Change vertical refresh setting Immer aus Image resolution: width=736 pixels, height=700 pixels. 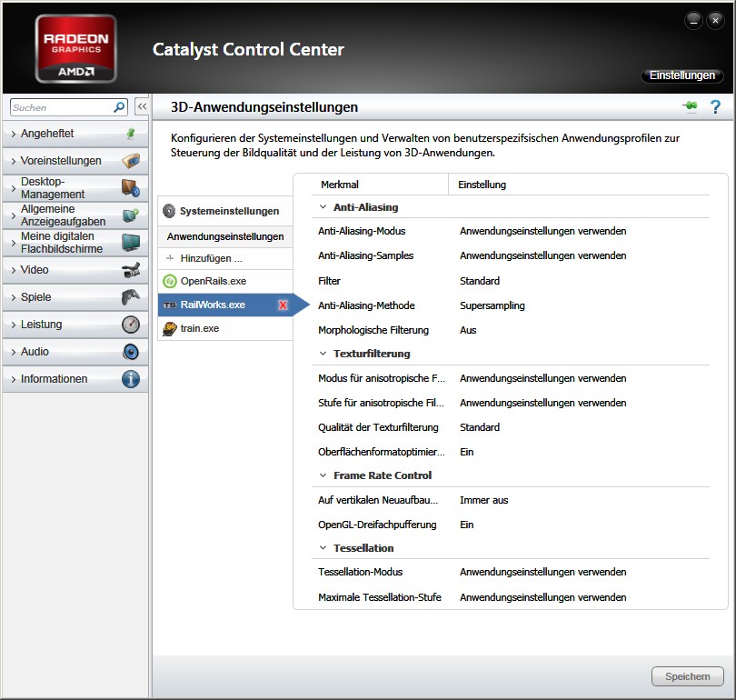[484, 500]
